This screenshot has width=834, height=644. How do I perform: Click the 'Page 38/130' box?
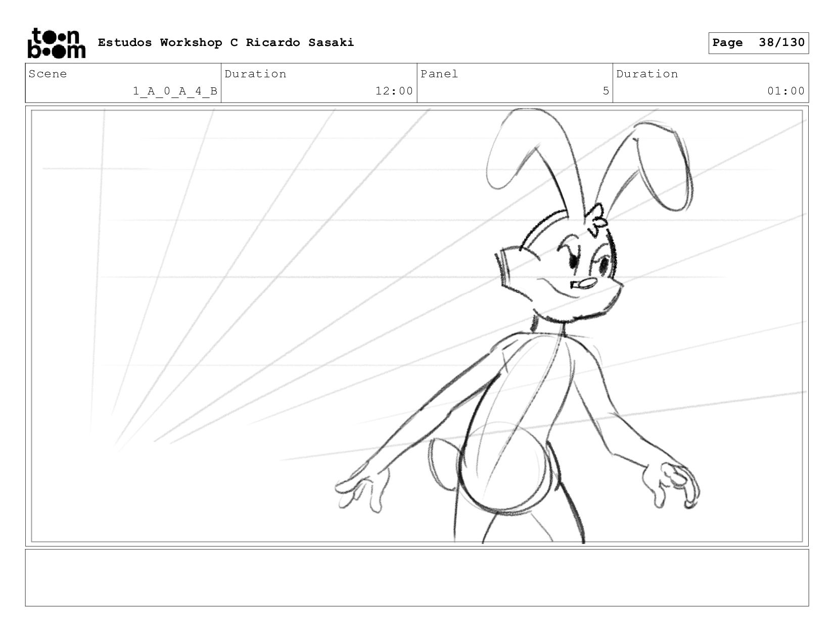758,43
